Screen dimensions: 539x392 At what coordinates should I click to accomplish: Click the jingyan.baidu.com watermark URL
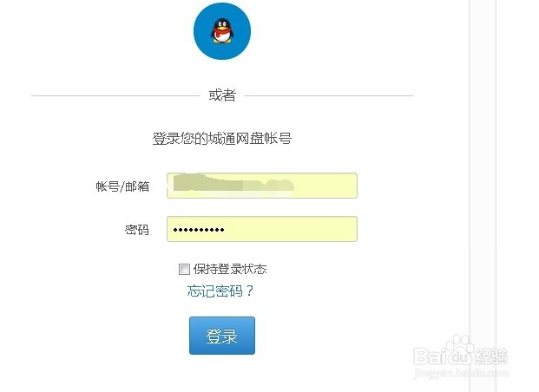[461, 373]
